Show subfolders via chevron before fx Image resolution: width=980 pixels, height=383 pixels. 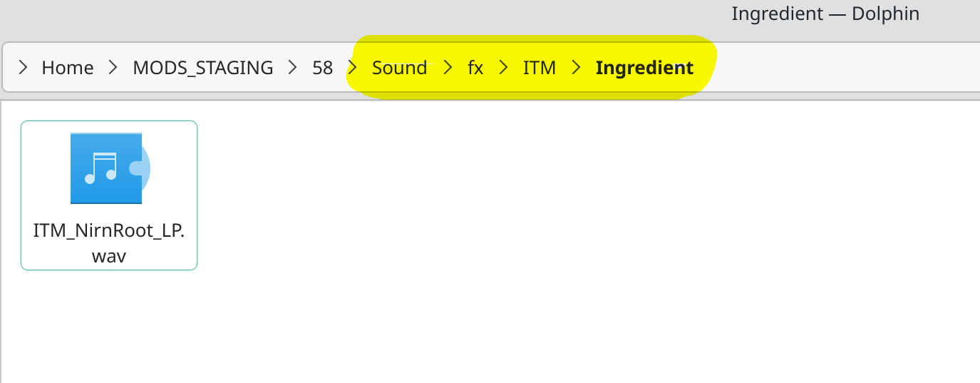[448, 68]
